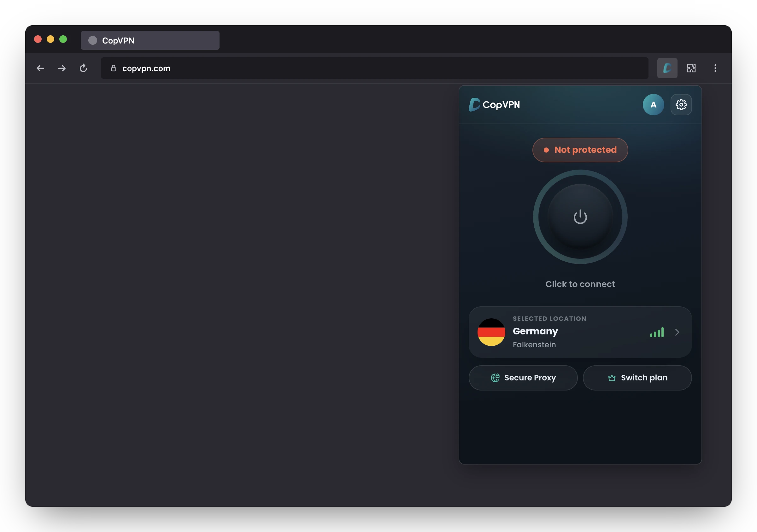Click the Germany country name
The image size is (757, 532).
coord(535,331)
